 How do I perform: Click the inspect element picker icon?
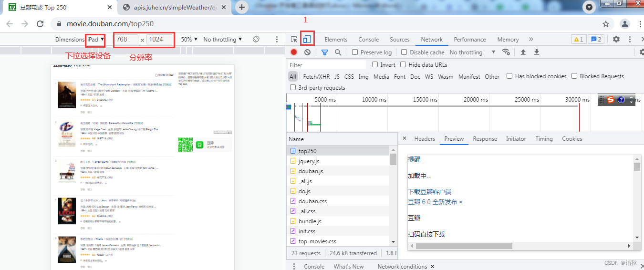click(x=294, y=40)
